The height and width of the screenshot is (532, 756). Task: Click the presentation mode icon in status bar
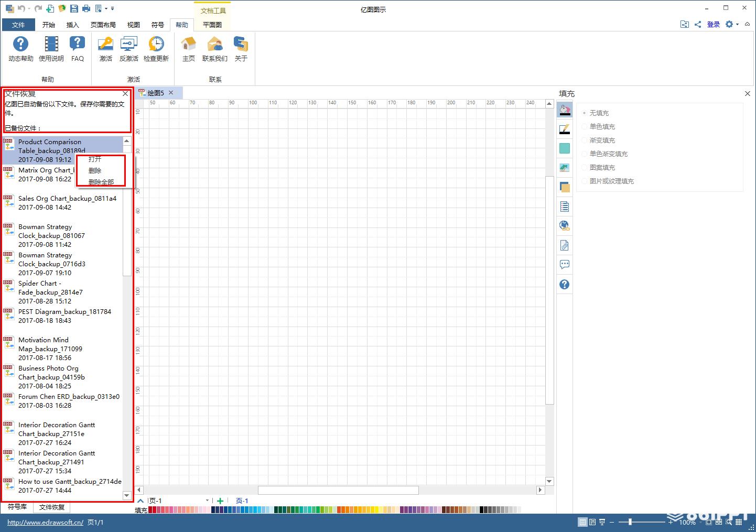[602, 522]
